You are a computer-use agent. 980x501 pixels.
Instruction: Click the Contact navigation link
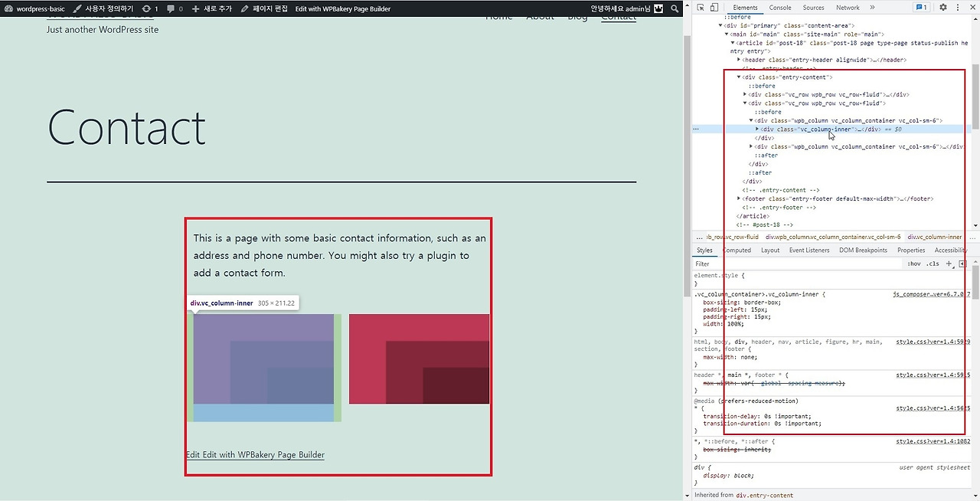pyautogui.click(x=619, y=17)
